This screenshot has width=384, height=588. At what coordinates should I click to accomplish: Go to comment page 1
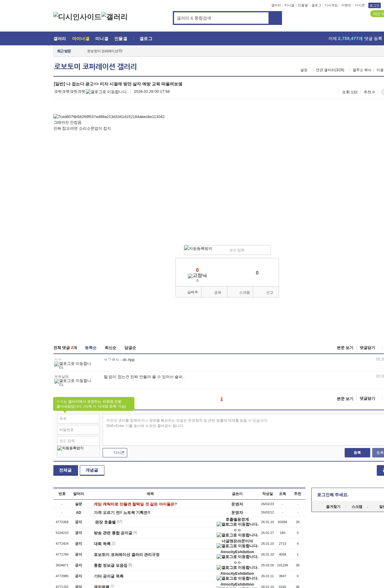[222, 399]
